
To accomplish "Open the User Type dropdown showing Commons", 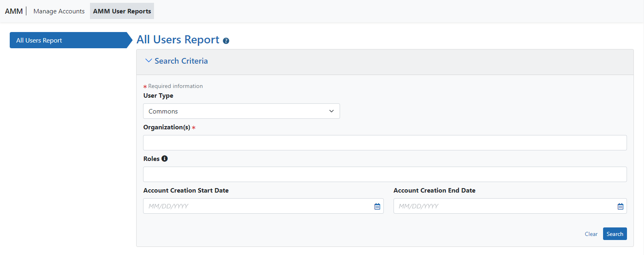I will click(242, 111).
